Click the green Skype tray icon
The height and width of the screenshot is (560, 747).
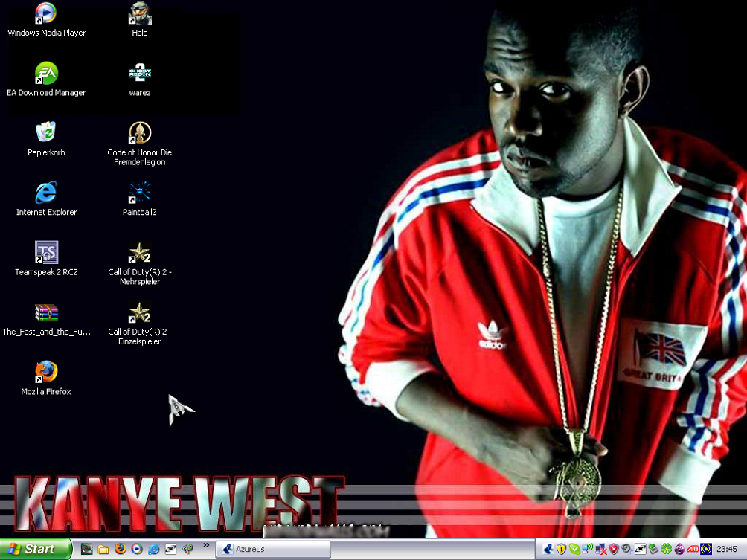click(574, 549)
